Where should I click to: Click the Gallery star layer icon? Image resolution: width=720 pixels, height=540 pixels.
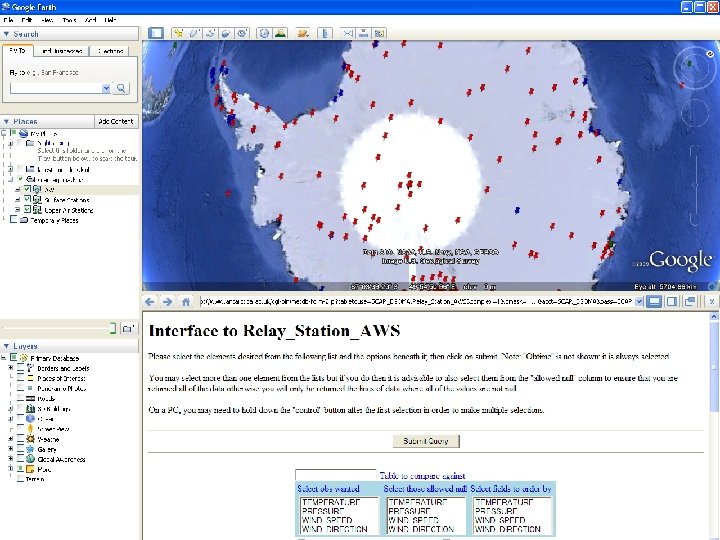click(x=30, y=449)
